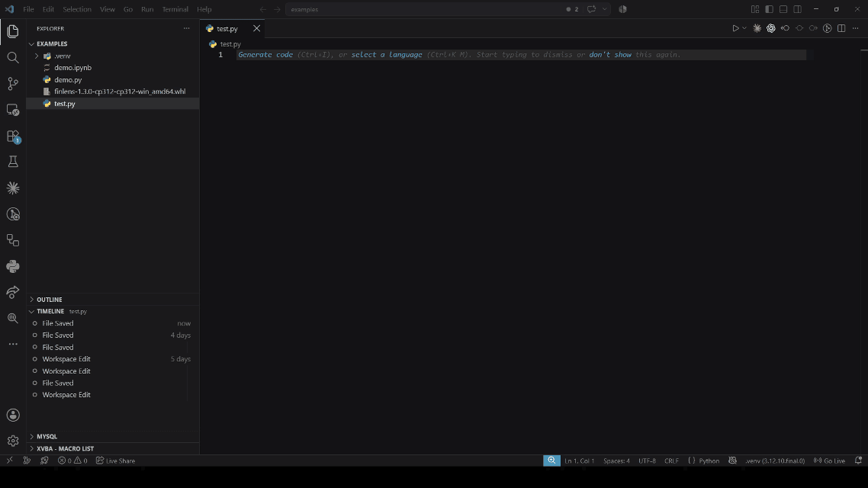Open the Extensions view with badge

(x=13, y=136)
